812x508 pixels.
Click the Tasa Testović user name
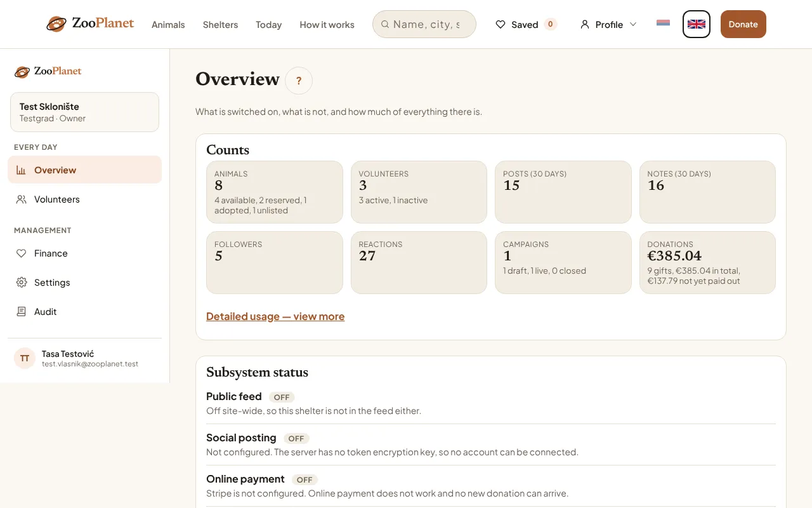(x=68, y=354)
